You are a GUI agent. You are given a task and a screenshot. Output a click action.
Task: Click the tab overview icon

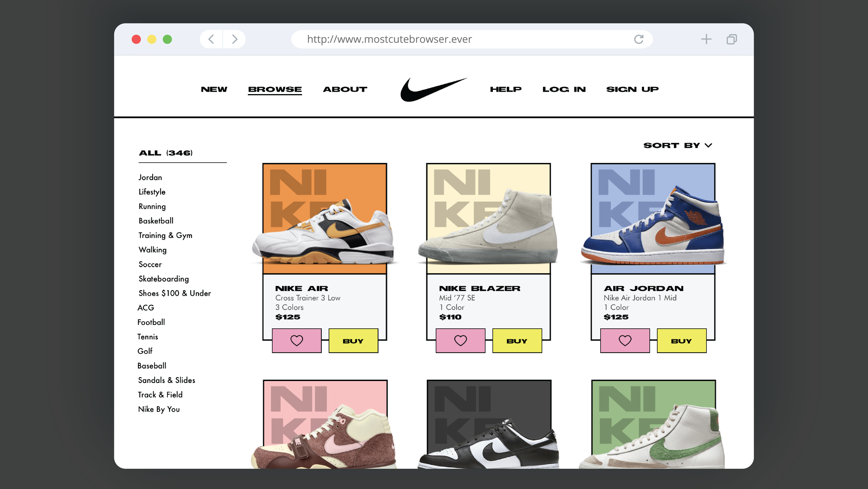tap(732, 39)
